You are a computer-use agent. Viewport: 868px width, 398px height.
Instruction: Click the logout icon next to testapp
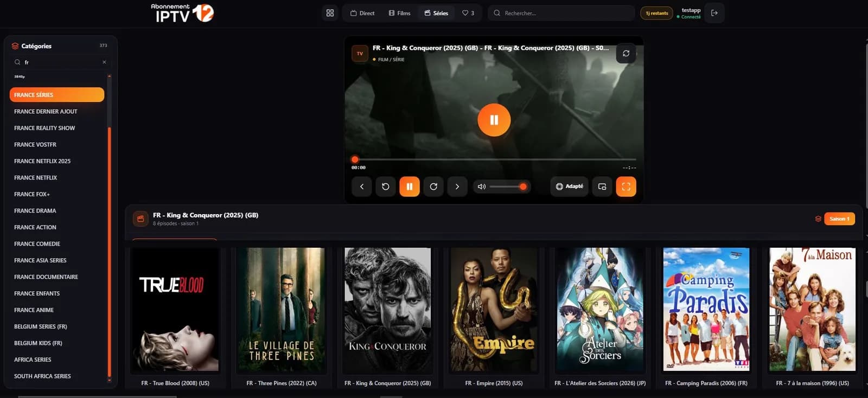click(714, 13)
